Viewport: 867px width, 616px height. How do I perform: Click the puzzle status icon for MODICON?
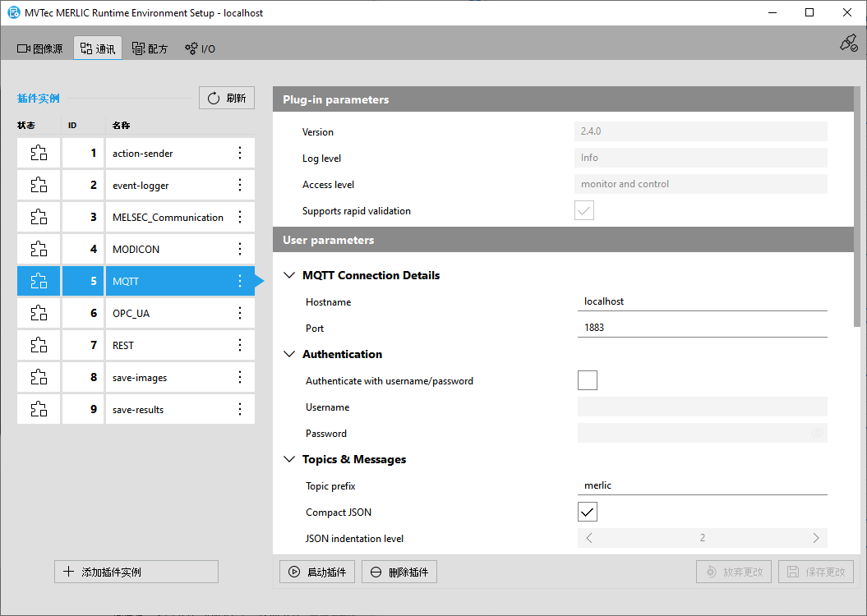pyautogui.click(x=39, y=250)
